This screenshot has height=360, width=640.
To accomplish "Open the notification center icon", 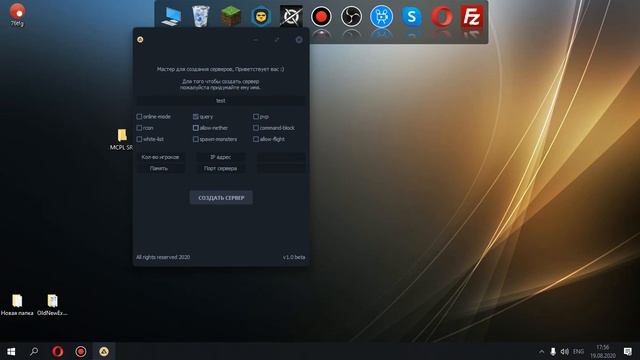I will (628, 351).
